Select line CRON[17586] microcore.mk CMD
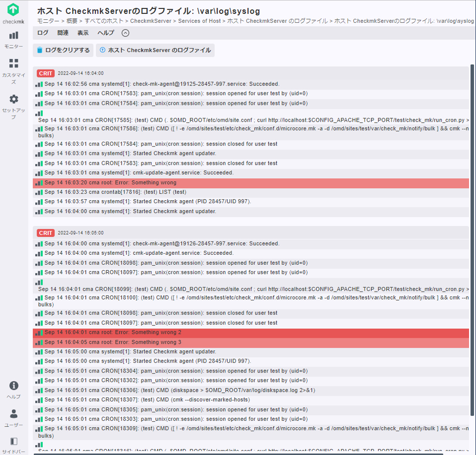Viewport: 476px width, 455px height. [x=251, y=132]
